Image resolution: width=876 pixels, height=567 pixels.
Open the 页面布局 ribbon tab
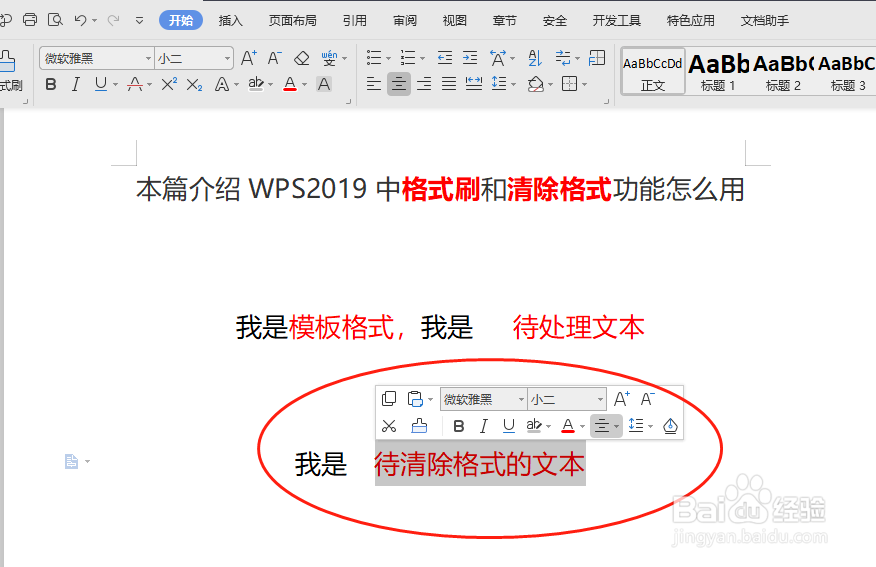point(292,21)
